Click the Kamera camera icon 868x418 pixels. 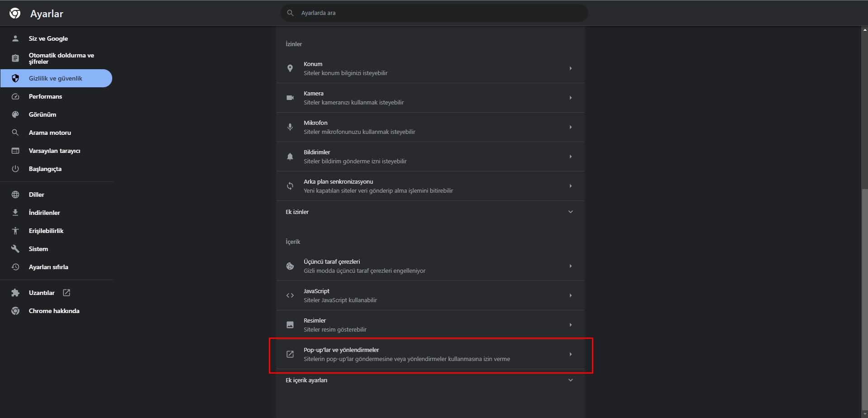point(290,98)
